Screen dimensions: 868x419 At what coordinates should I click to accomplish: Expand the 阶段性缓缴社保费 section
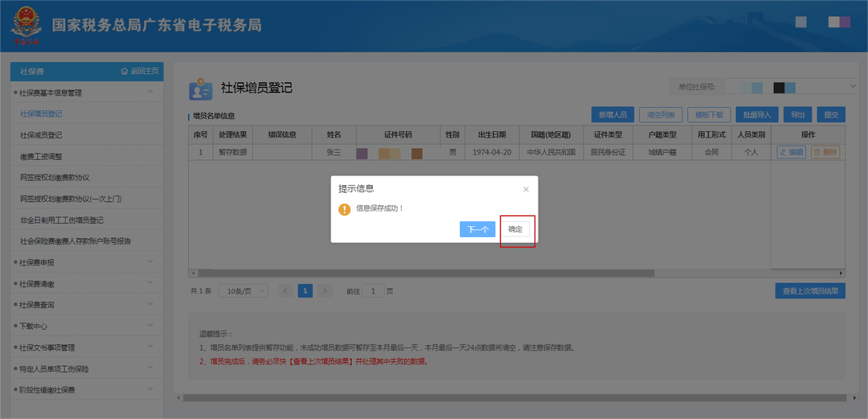(x=87, y=389)
